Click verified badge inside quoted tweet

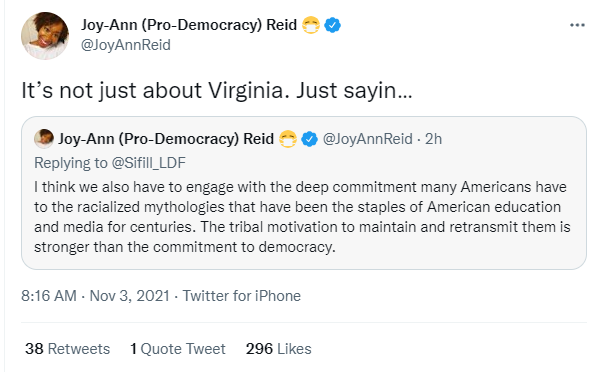pyautogui.click(x=309, y=139)
